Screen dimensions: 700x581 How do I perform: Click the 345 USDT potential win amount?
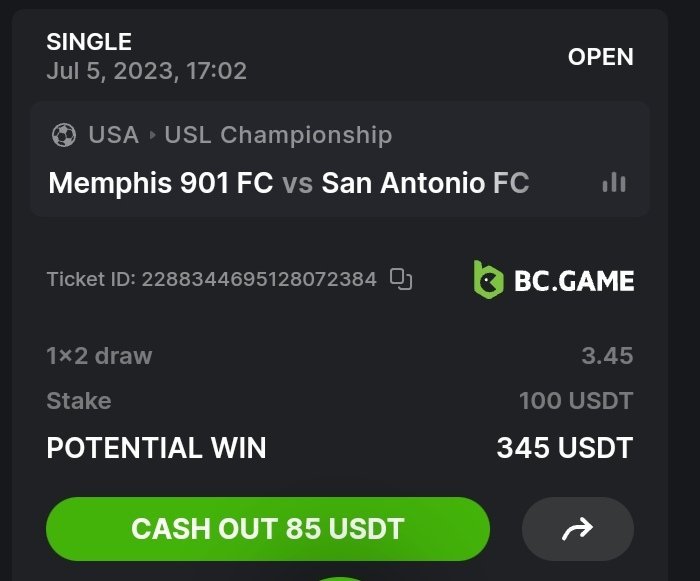tap(565, 448)
